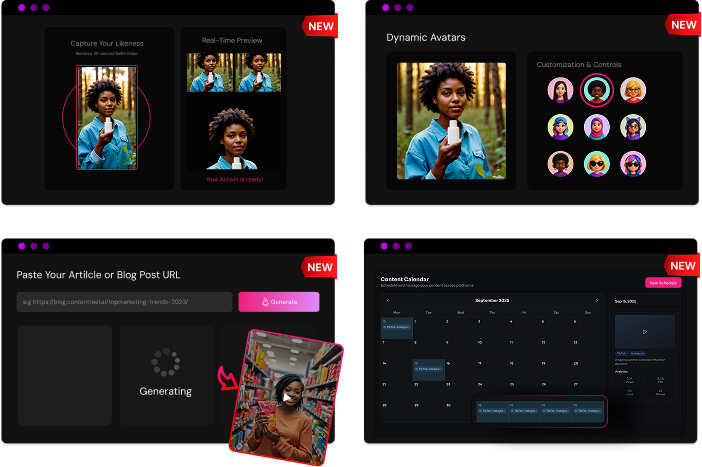
Task: Select the rainbow-haired avatar with sunglasses
Action: coord(633,163)
